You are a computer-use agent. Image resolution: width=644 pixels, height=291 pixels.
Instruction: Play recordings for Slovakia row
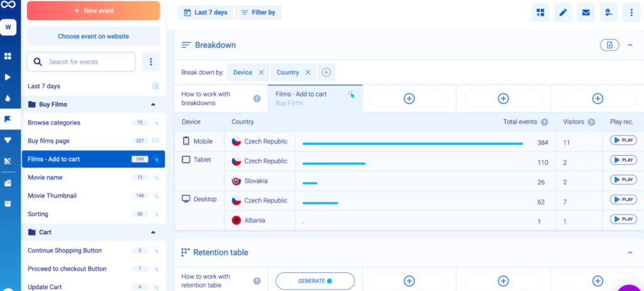(x=623, y=180)
